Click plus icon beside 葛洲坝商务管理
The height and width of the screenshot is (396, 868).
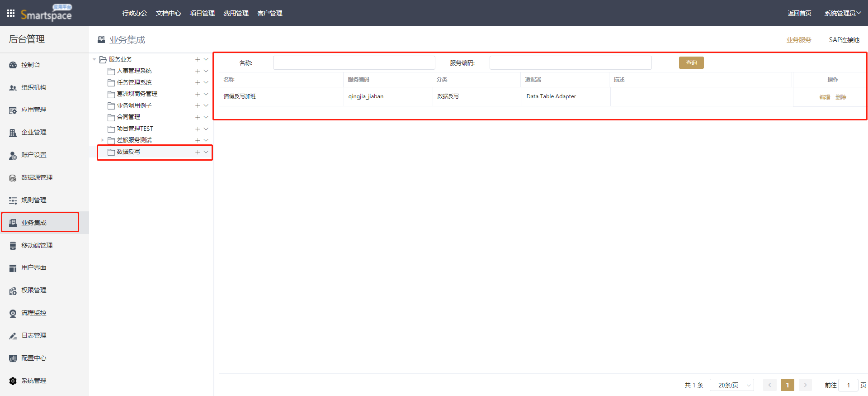(x=198, y=94)
